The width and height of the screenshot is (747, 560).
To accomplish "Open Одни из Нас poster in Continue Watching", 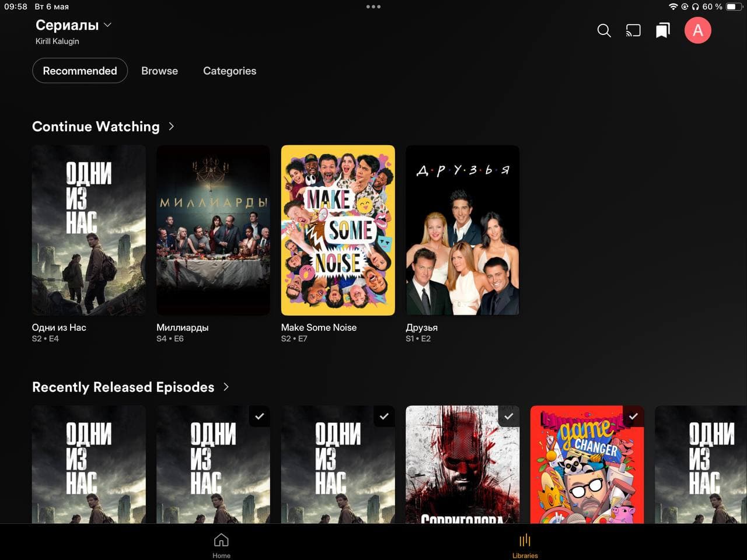I will click(x=89, y=230).
